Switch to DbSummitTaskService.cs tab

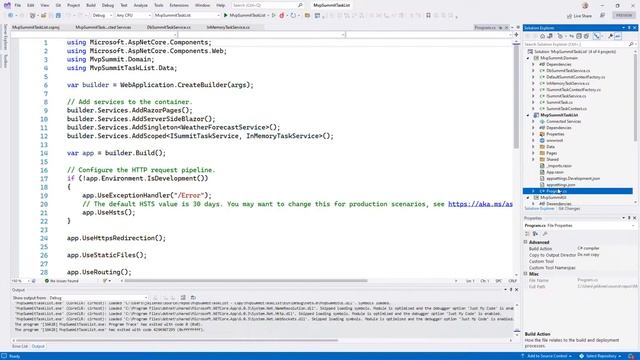169,27
